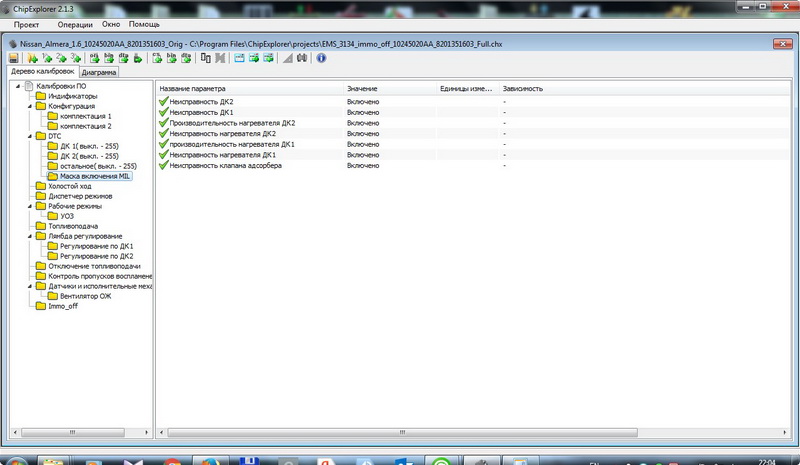The width and height of the screenshot is (800, 465).
Task: Click the floppy disk save icon
Action: tap(14, 59)
